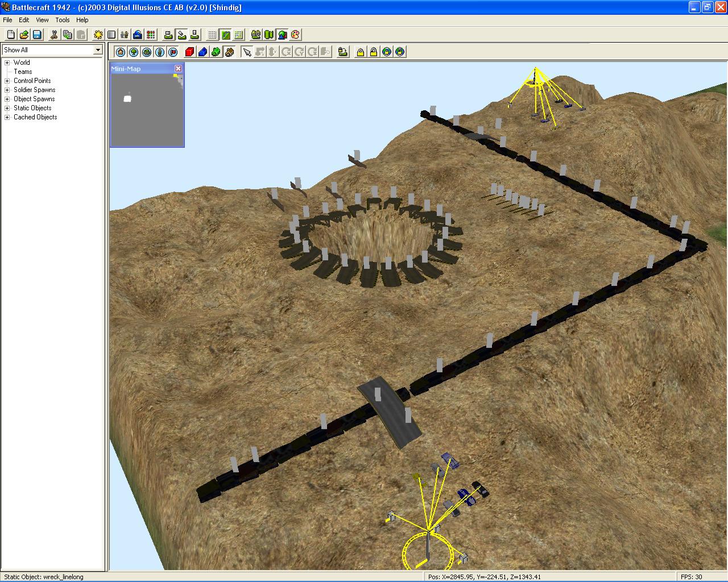Expand the Cached Objects tree node
Image resolution: width=728 pixels, height=582 pixels.
click(7, 117)
